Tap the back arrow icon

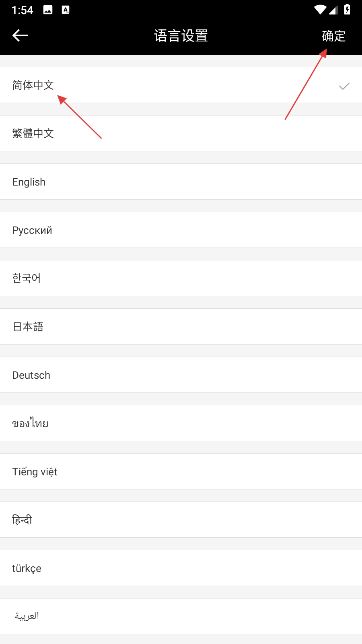(x=20, y=35)
